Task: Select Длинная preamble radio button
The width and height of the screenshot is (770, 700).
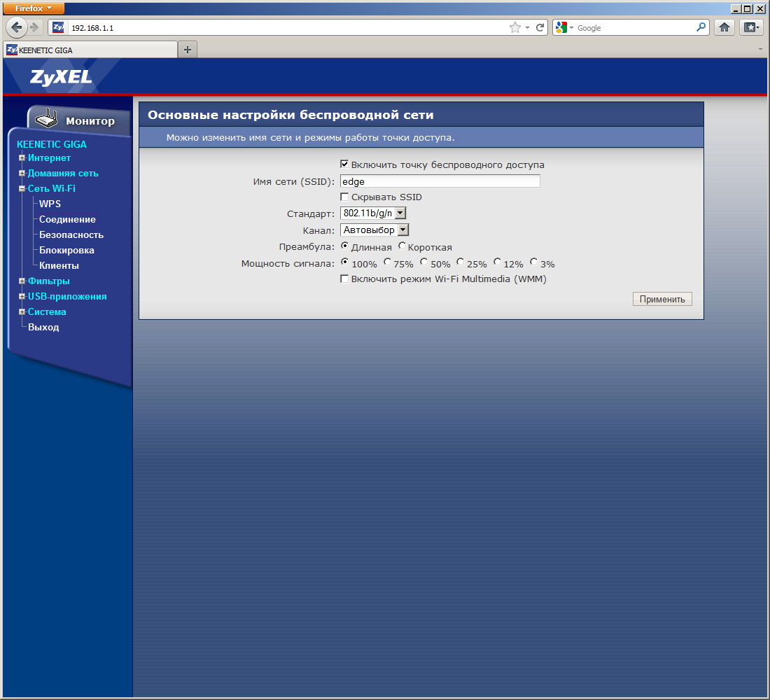Action: click(x=344, y=246)
